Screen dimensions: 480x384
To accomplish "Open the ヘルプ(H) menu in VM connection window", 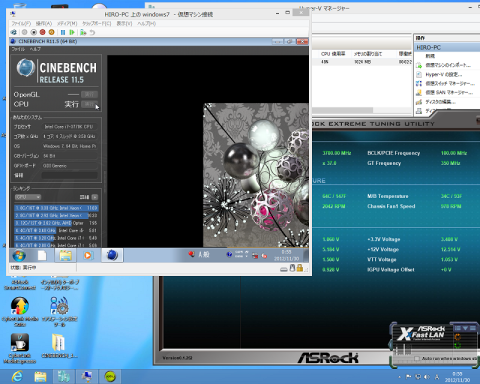I will [x=146, y=23].
